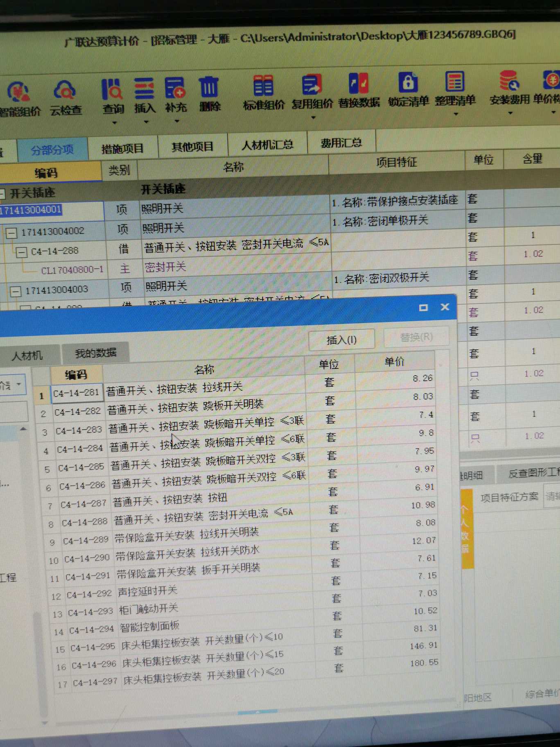This screenshot has height=747, width=560.
Task: Open the 整理清单 dropdown arrow
Action: tap(456, 114)
